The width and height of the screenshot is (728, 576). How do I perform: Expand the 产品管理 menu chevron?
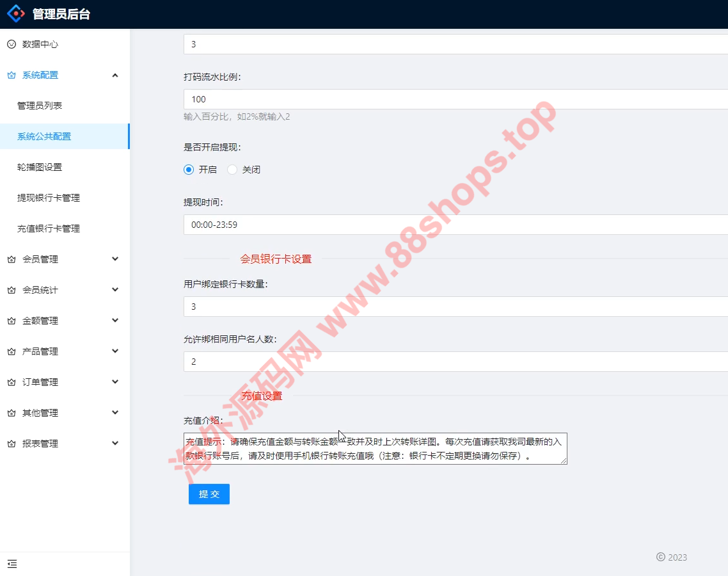click(x=115, y=351)
